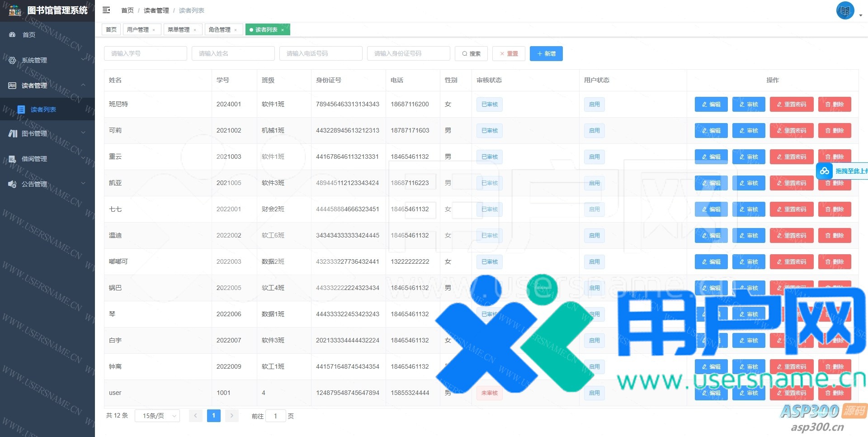Click the 重置 reset button
868x437 pixels.
(x=509, y=53)
